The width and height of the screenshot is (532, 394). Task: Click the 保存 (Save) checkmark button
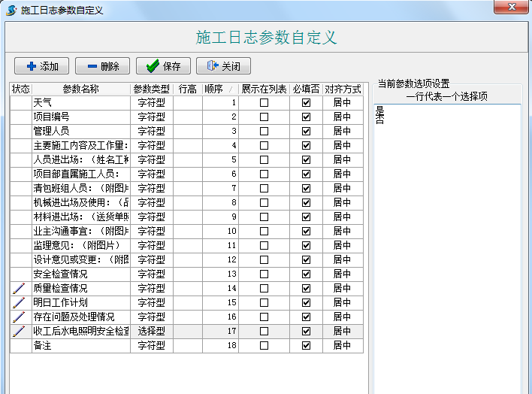click(x=163, y=66)
